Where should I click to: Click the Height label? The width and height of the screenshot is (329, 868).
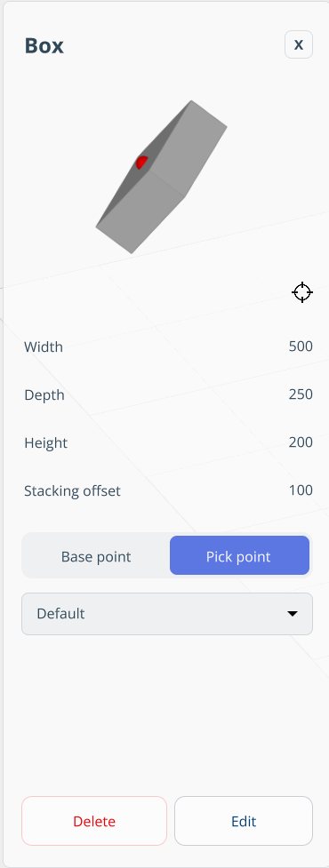pyautogui.click(x=46, y=442)
